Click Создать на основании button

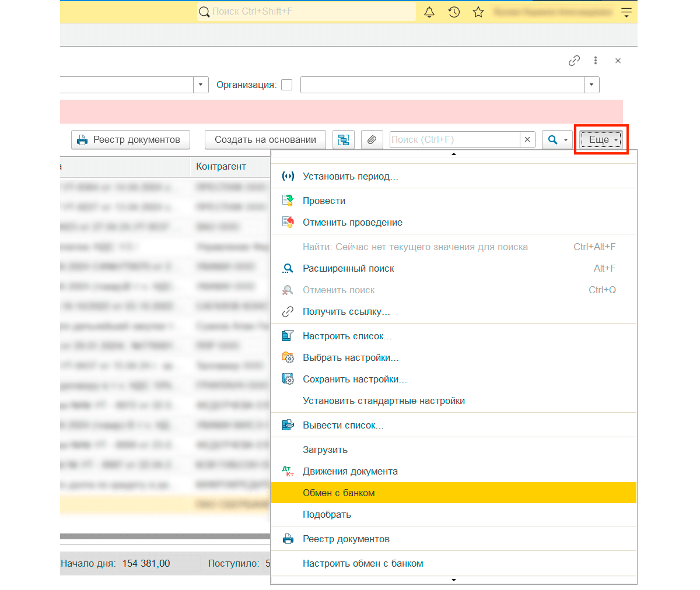tap(265, 140)
